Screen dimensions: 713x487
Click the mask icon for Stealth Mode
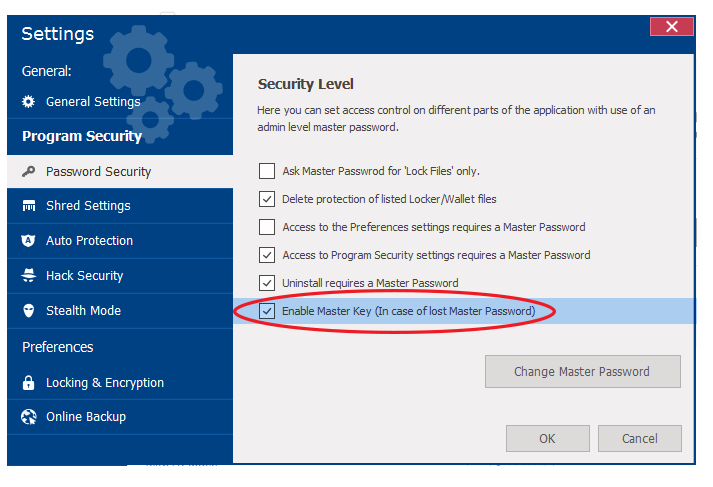coord(29,311)
